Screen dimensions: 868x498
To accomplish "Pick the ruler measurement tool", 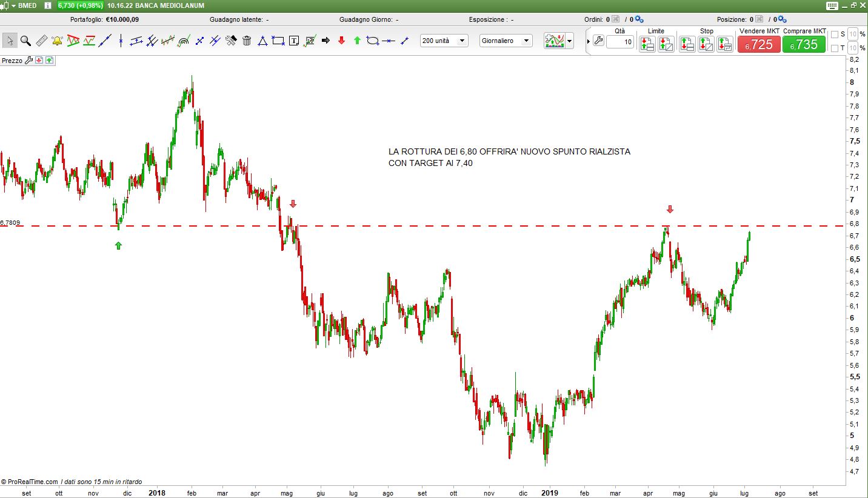I will [41, 41].
